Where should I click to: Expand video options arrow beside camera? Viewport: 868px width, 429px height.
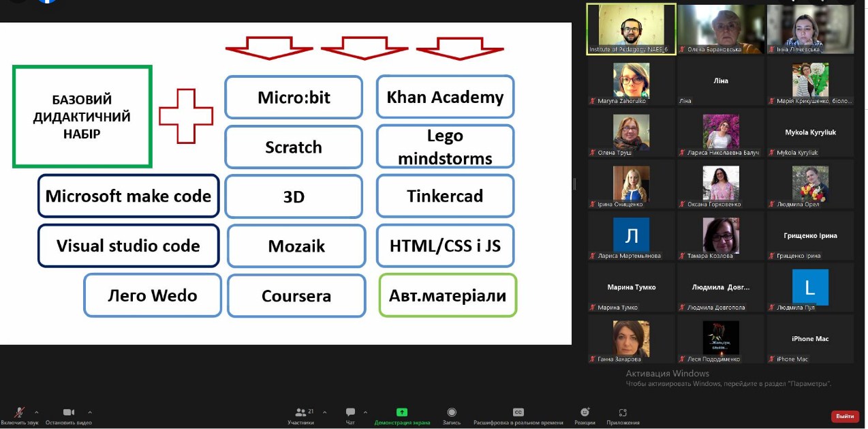click(90, 412)
